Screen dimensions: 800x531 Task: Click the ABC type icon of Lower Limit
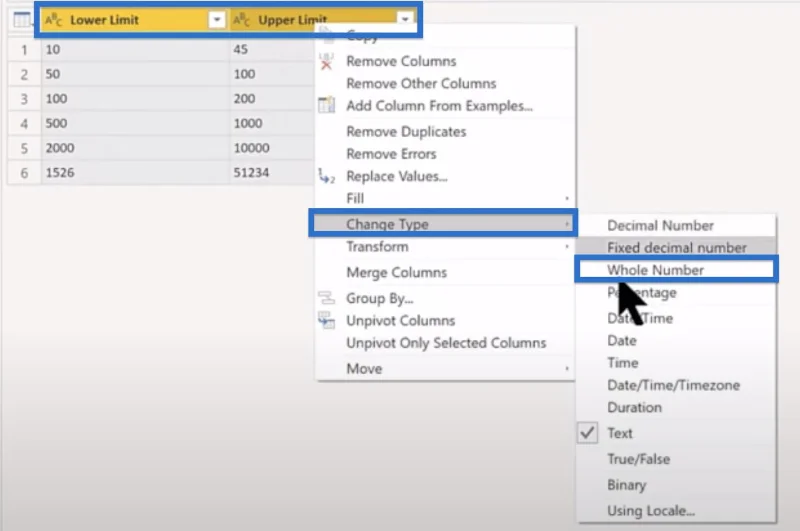point(54,20)
